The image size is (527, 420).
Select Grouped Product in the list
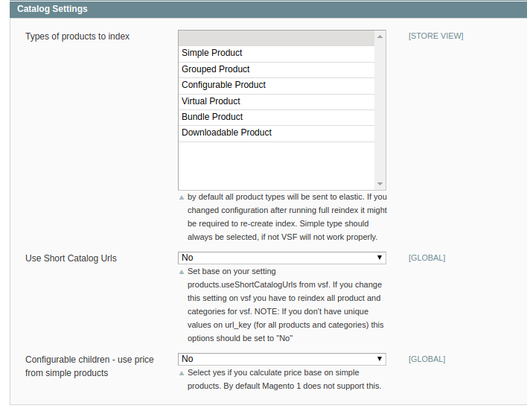[x=276, y=69]
